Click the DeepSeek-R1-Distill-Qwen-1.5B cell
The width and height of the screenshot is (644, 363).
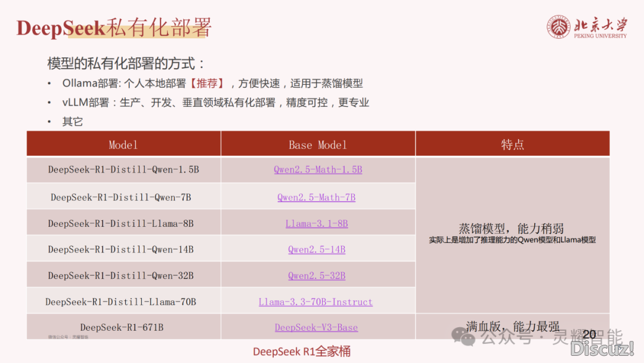pyautogui.click(x=123, y=170)
